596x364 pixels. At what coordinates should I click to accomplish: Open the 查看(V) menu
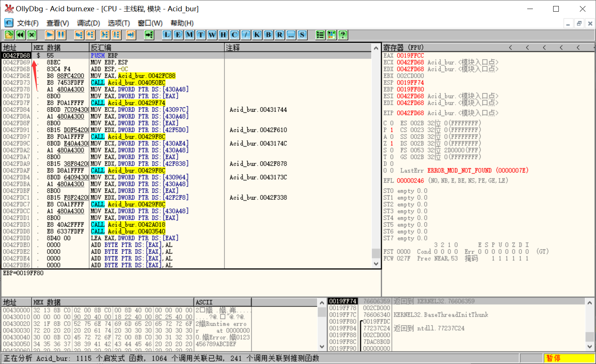pyautogui.click(x=57, y=23)
